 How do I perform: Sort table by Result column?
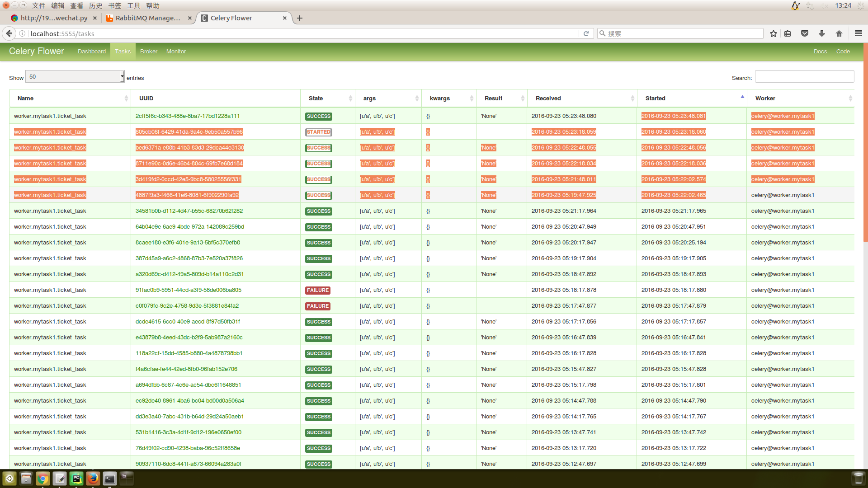coord(502,98)
